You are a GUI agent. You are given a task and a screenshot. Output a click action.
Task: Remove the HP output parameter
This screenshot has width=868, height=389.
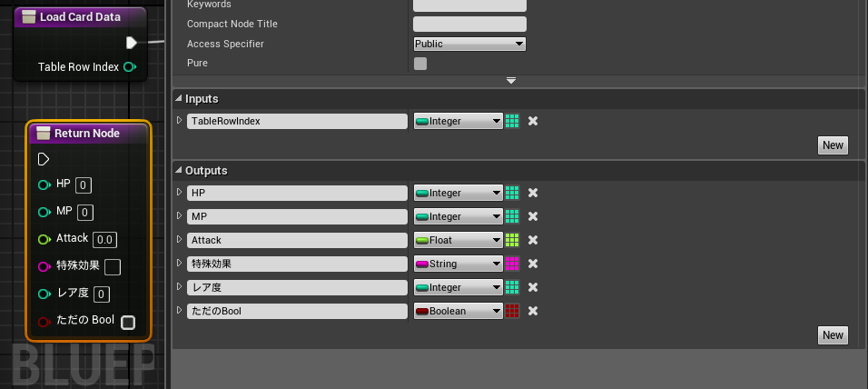coord(533,193)
